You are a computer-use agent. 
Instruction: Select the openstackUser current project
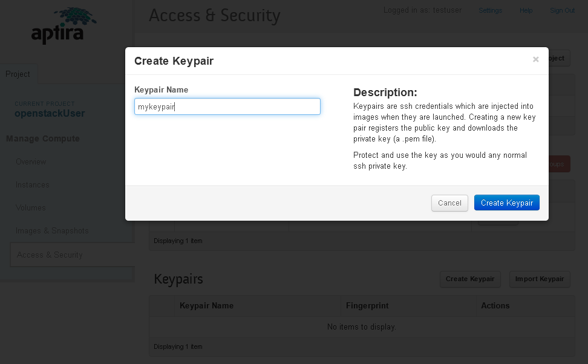click(50, 113)
